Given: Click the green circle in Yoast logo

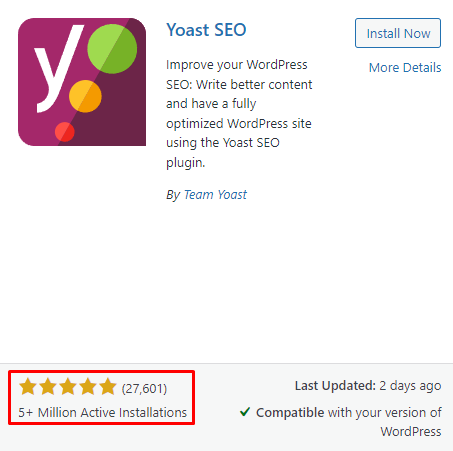Looking at the screenshot, I should (x=112, y=49).
